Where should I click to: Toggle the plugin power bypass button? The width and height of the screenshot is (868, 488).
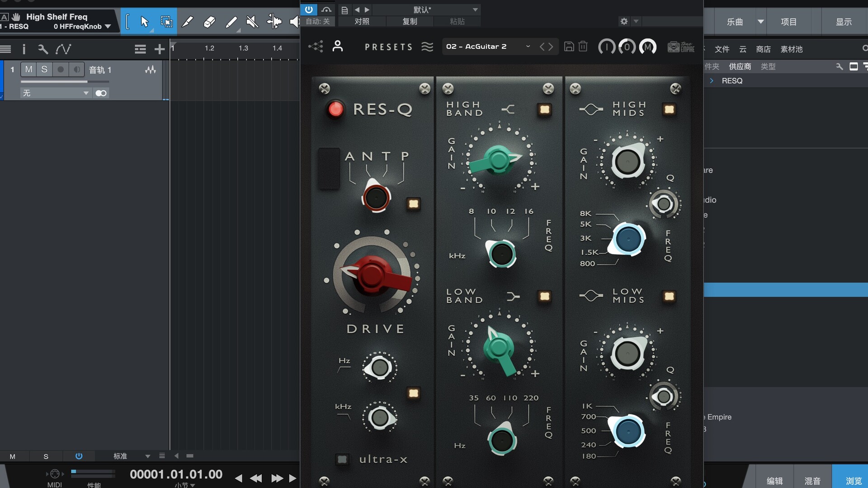309,9
